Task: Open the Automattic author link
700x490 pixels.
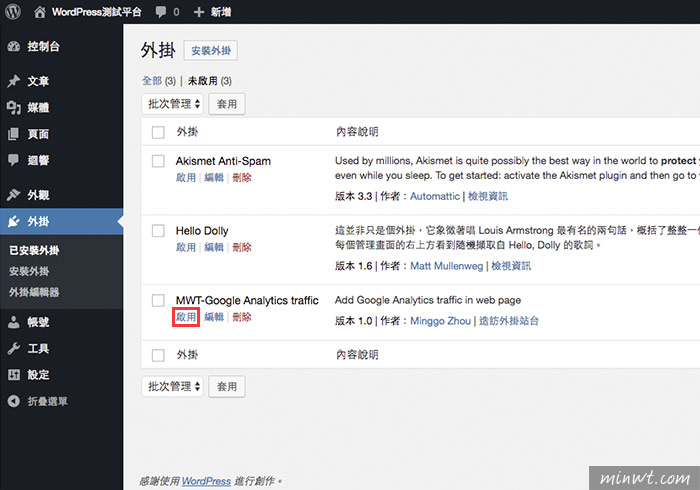Action: point(435,196)
